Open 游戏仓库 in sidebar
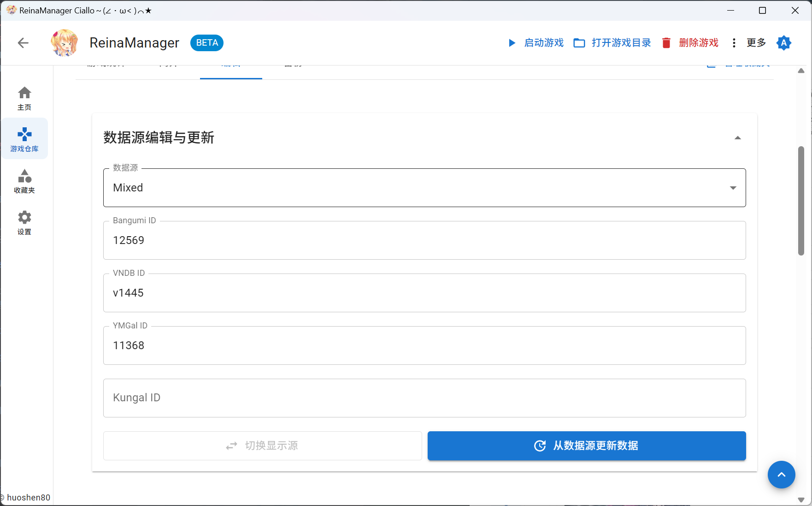 coord(24,139)
